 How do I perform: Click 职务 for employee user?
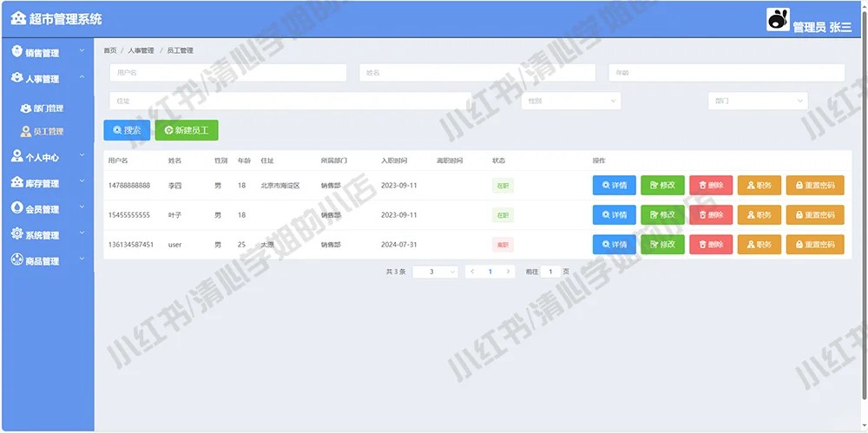(759, 244)
